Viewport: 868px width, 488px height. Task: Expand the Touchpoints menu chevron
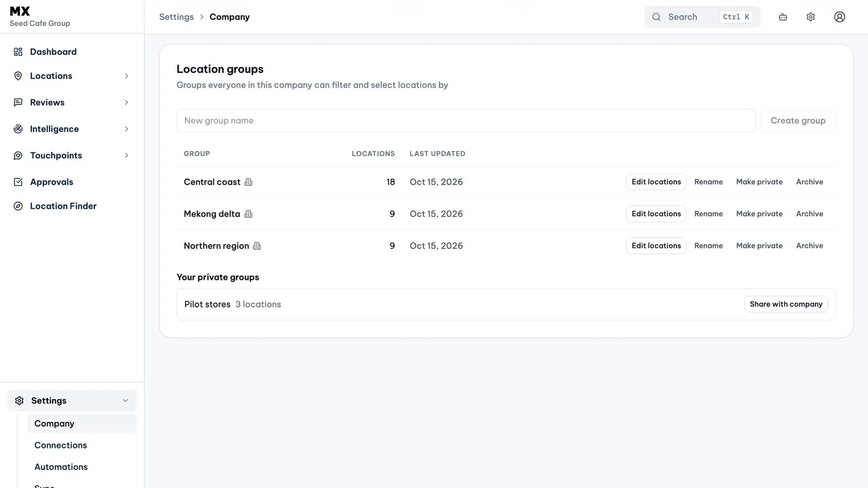click(x=126, y=156)
